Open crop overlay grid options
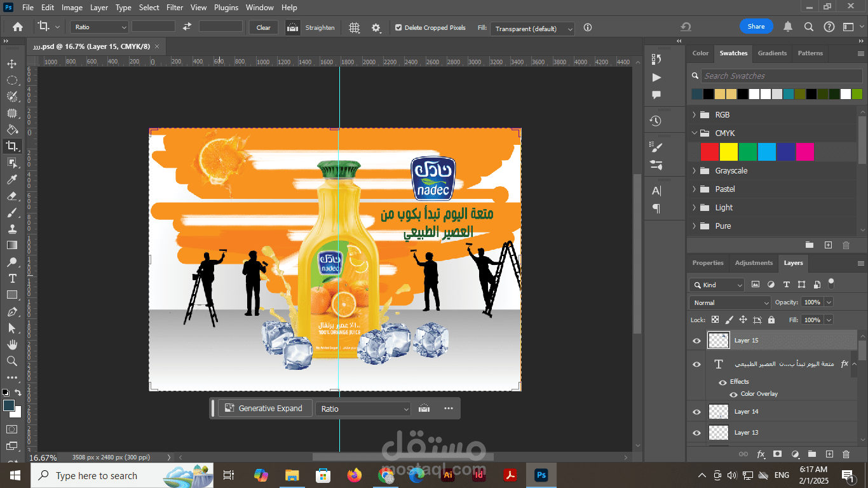 point(354,28)
